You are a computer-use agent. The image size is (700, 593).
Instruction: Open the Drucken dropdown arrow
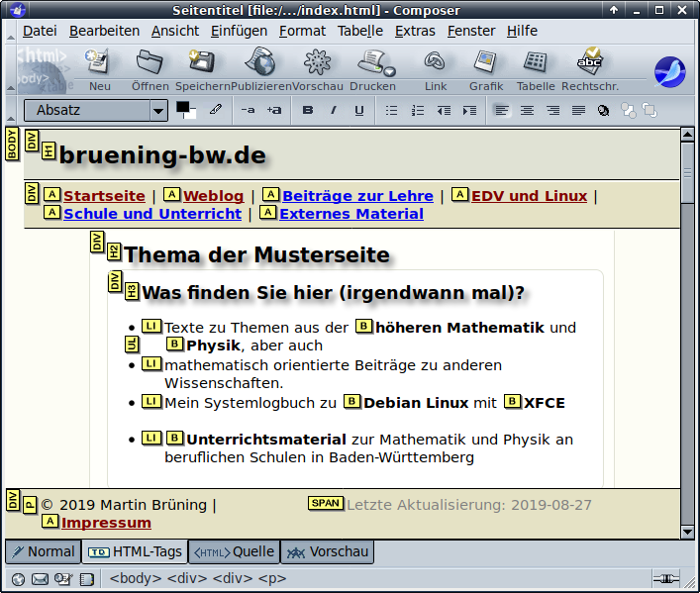390,71
